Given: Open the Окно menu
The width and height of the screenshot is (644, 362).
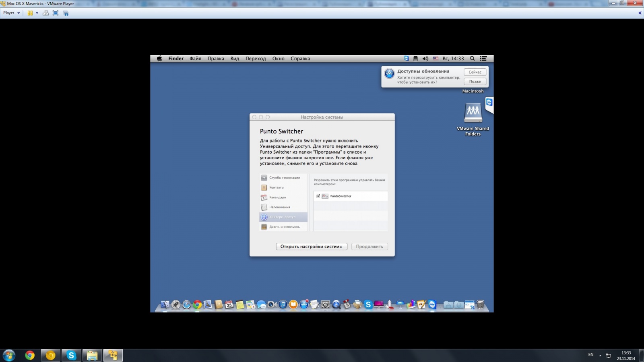Looking at the screenshot, I should (278, 58).
